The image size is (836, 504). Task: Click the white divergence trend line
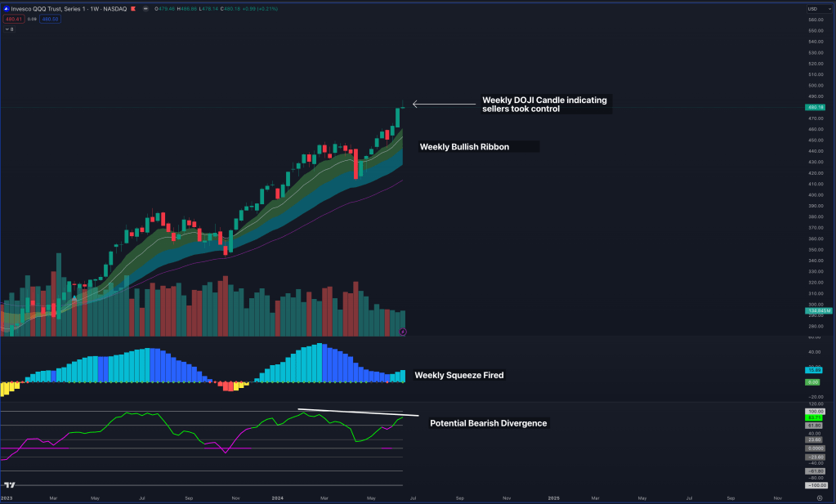tap(351, 413)
